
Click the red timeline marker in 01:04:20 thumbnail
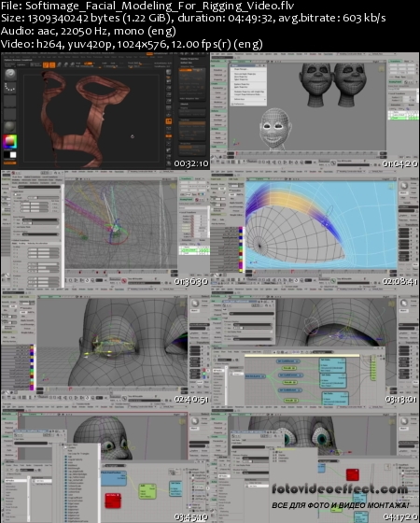click(237, 153)
